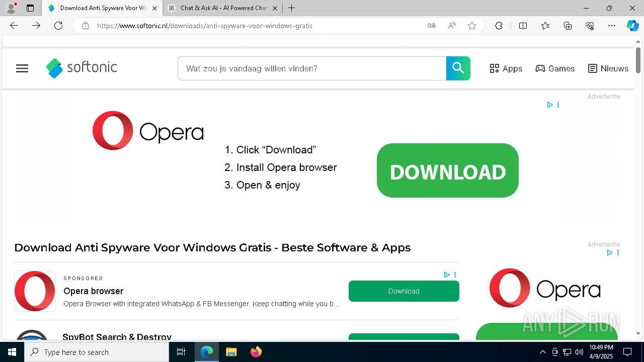644x362 pixels.
Task: Open Task View on taskbar
Action: coord(182,352)
